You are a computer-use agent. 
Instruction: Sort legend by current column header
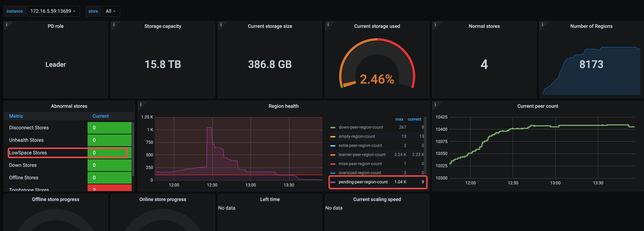click(414, 119)
